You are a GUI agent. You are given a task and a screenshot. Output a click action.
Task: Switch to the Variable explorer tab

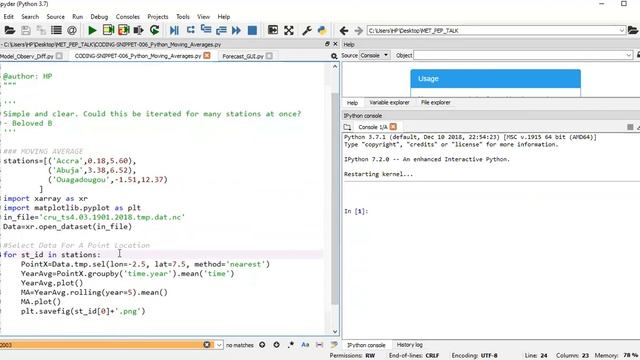click(389, 102)
